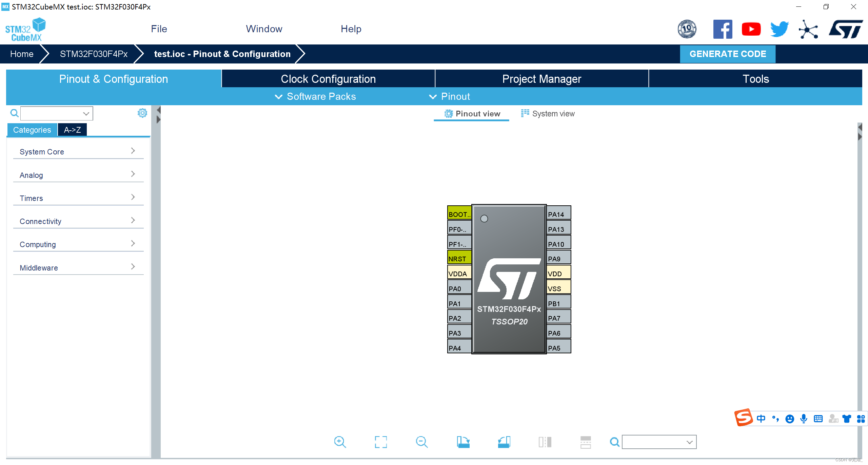Expand the System Core category
The height and width of the screenshot is (465, 868).
(x=78, y=151)
